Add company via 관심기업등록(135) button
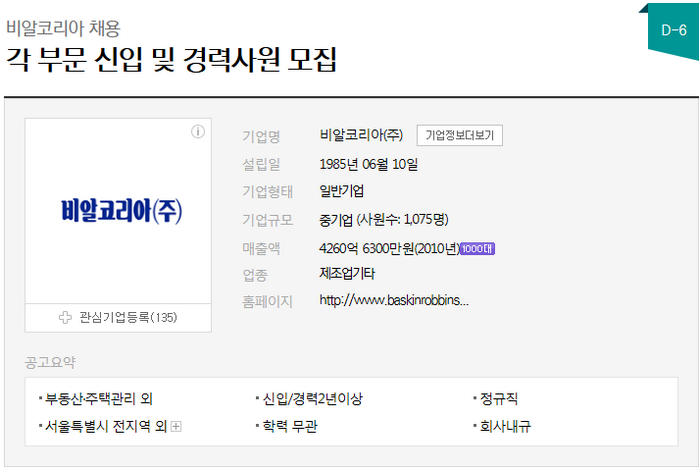 [x=118, y=318]
